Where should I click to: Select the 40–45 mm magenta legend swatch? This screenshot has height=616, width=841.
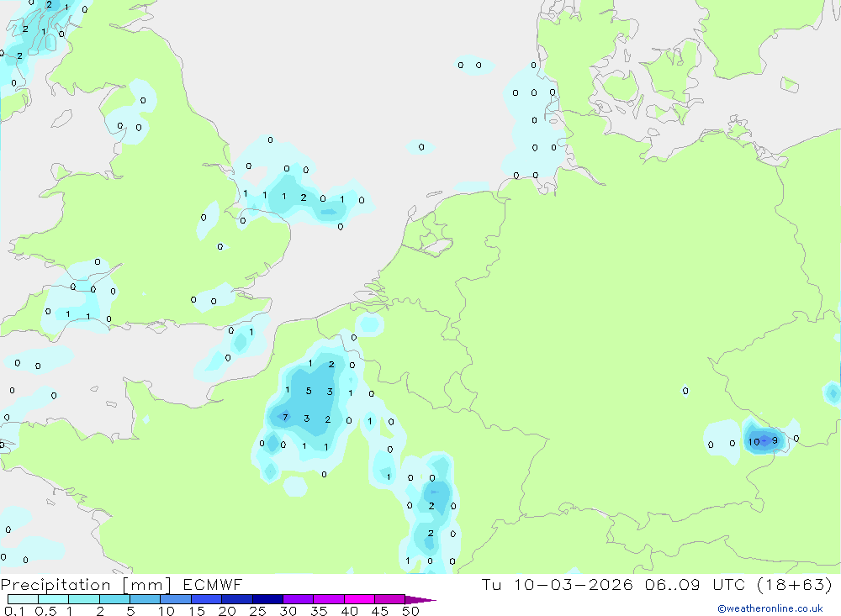359,599
